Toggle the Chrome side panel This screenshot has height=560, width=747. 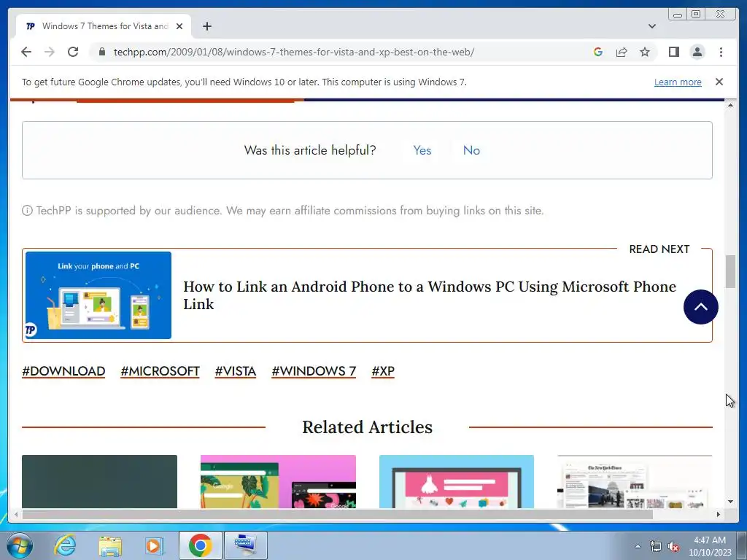[x=673, y=52]
